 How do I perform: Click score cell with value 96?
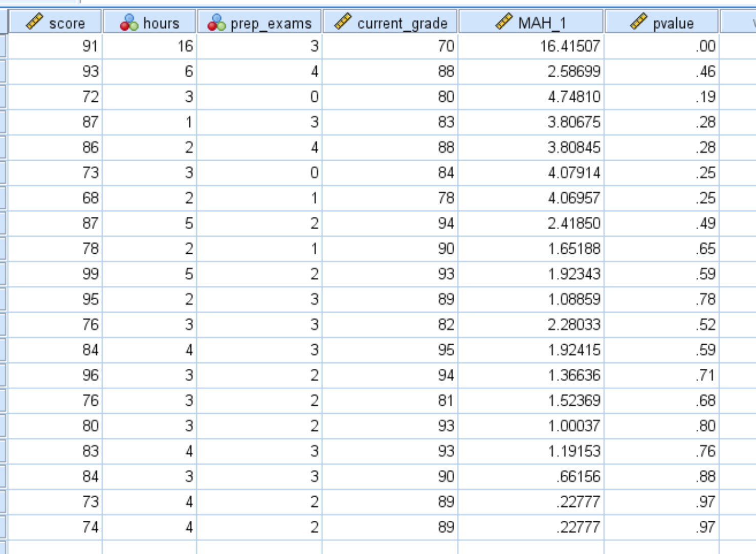coord(55,375)
